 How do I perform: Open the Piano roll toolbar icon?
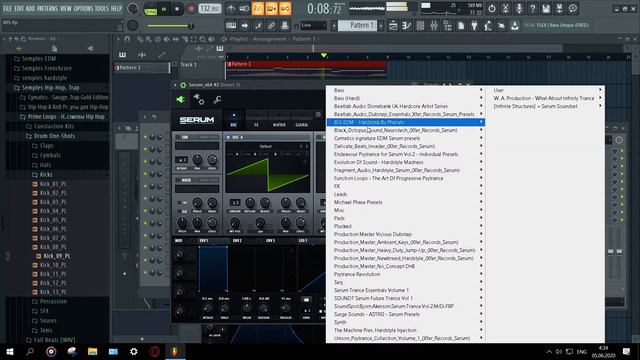tap(407, 26)
